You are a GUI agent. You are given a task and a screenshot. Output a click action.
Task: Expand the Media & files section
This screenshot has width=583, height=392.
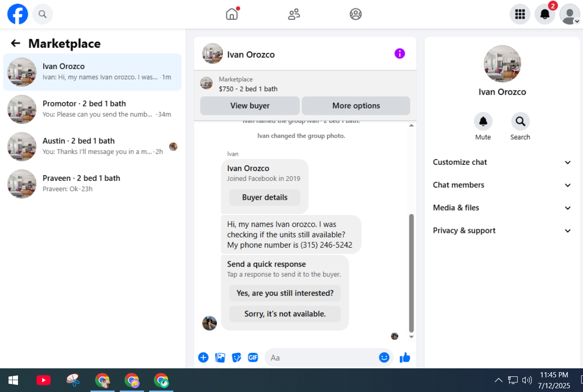point(502,208)
